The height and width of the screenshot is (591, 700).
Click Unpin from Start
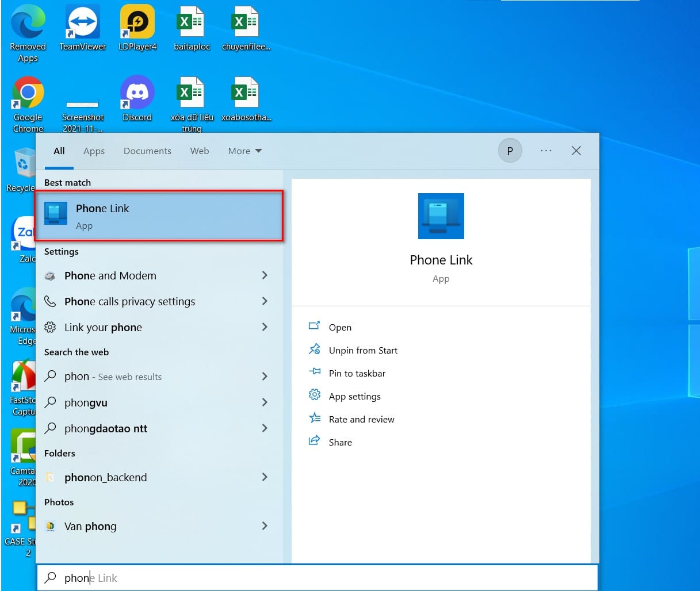click(x=363, y=350)
